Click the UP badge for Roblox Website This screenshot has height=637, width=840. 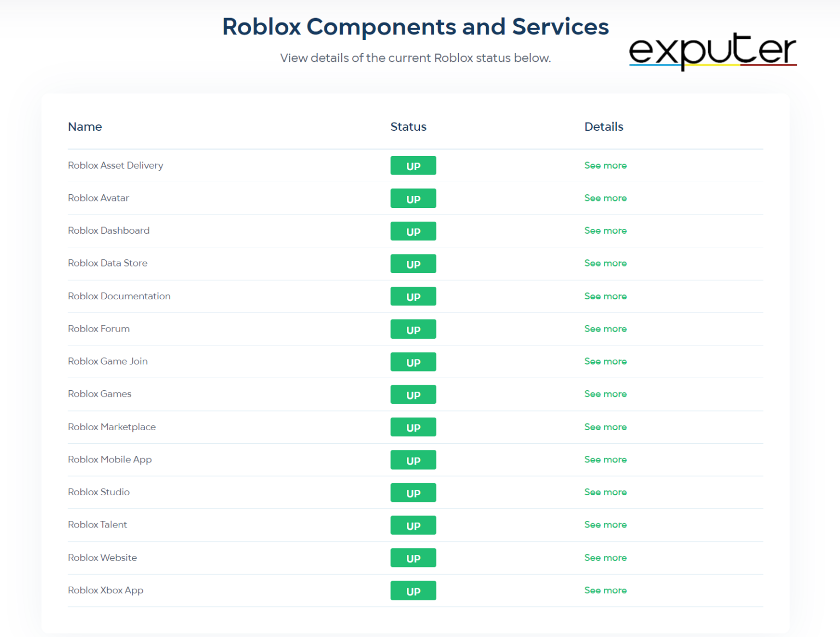pos(413,558)
